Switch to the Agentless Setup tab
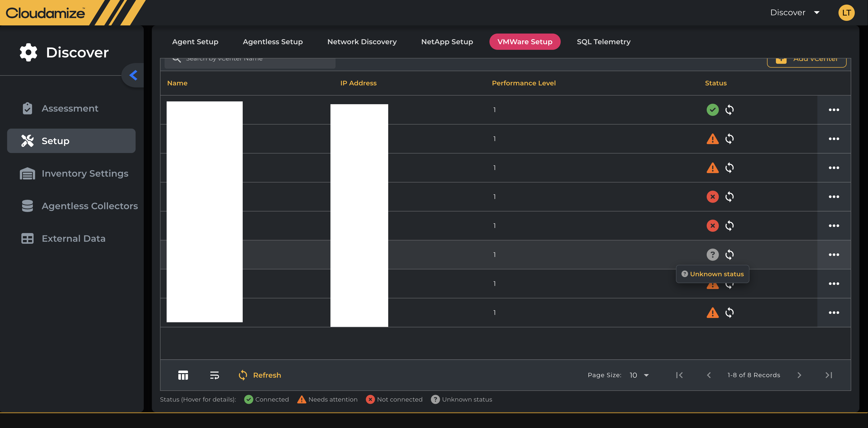Screen dimensions: 868x428 point(273,42)
